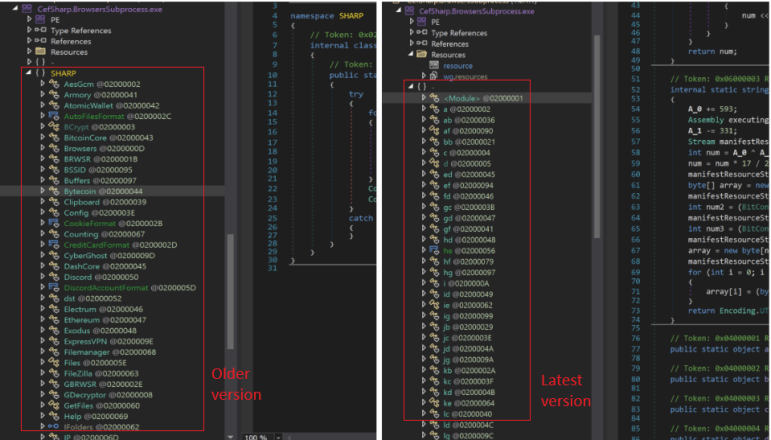Click the right tree's vertical scrollbar
Image resolution: width=771 pixels, height=440 pixels.
(x=596, y=136)
